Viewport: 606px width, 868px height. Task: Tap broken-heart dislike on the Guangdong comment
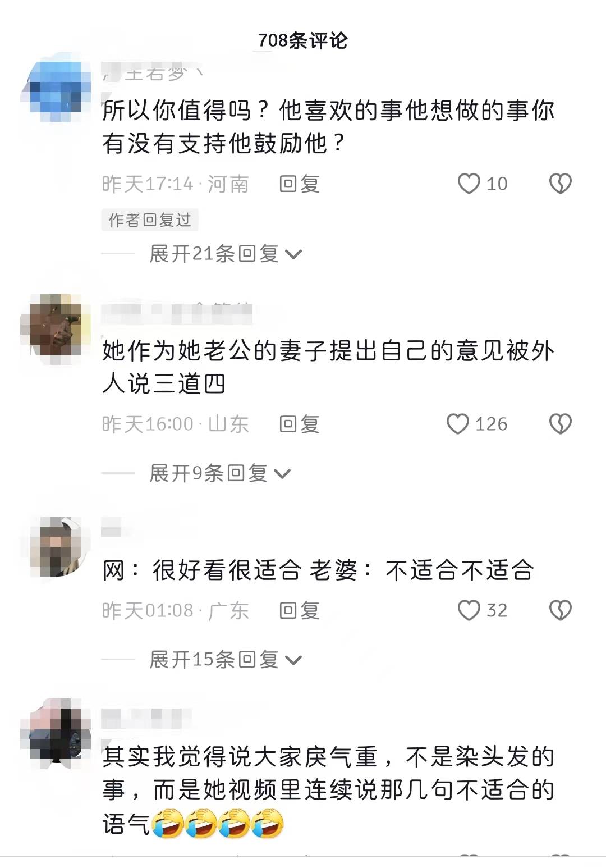point(560,610)
